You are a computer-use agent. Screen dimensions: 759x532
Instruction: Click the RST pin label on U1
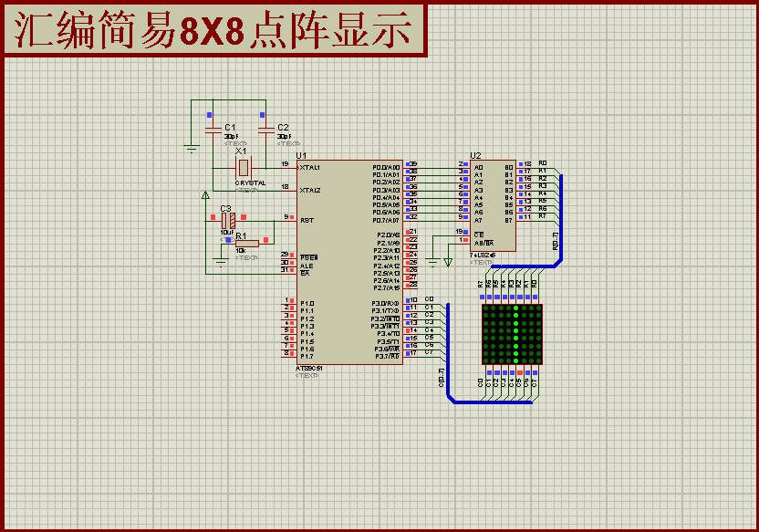point(307,220)
